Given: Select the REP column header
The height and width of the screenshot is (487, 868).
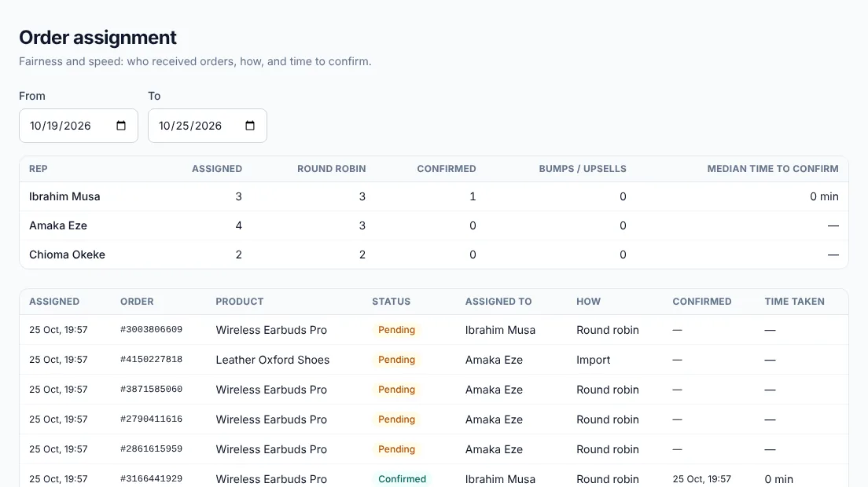Looking at the screenshot, I should [x=39, y=169].
